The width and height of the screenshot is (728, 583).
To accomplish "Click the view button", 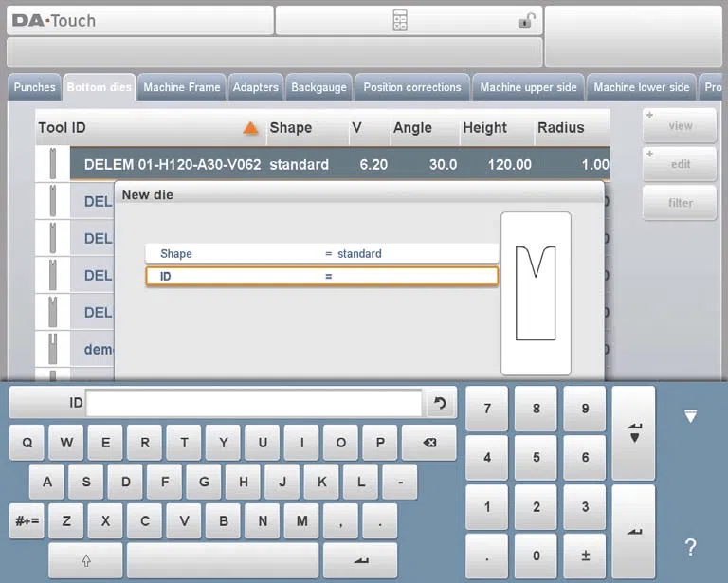I will tap(680, 125).
